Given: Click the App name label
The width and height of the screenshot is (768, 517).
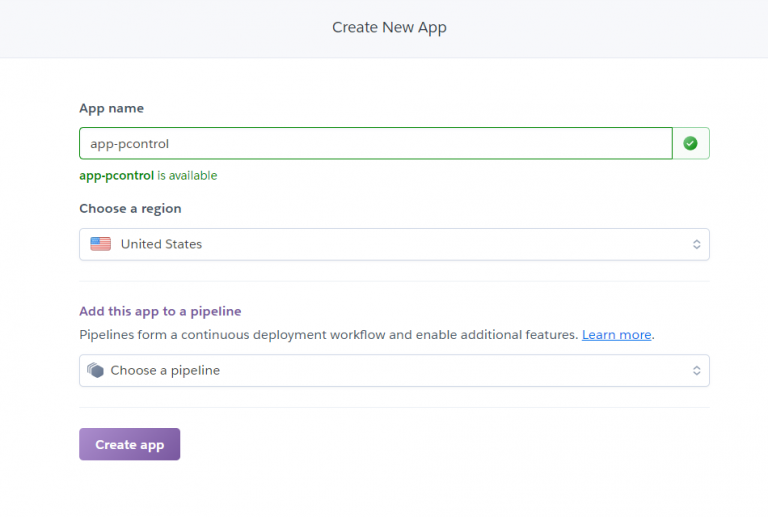Looking at the screenshot, I should click(112, 108).
